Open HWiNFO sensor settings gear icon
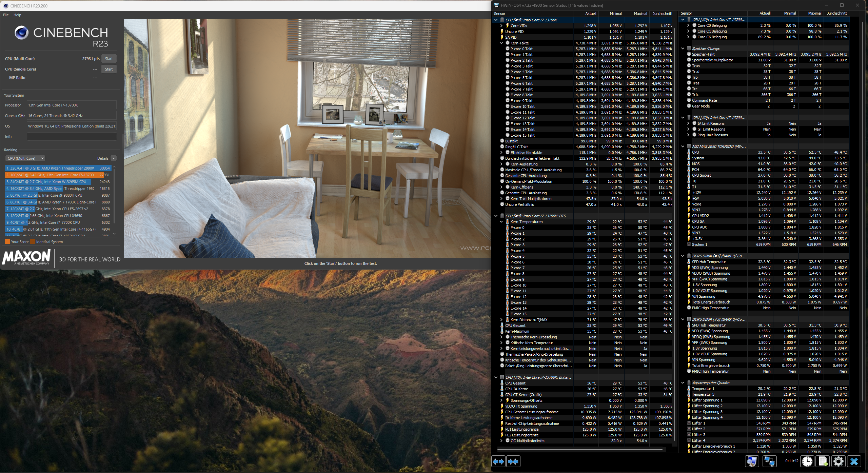The width and height of the screenshot is (868, 473). [x=838, y=461]
